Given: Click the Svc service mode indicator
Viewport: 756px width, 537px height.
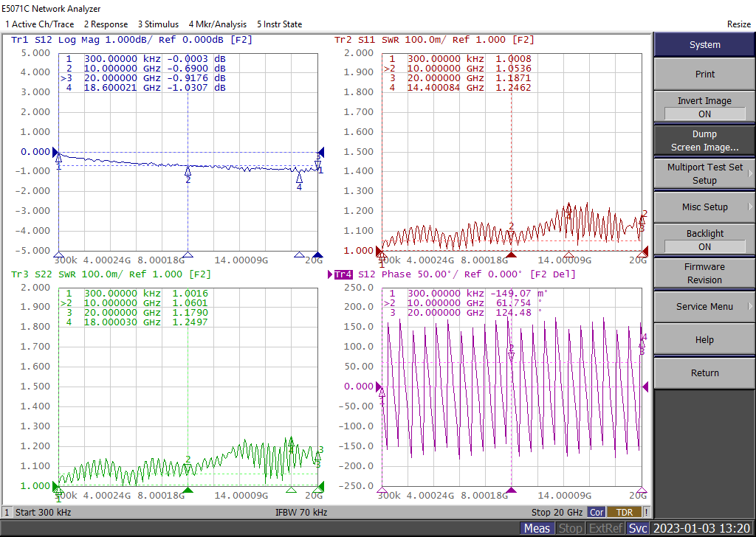Looking at the screenshot, I should pyautogui.click(x=637, y=528).
